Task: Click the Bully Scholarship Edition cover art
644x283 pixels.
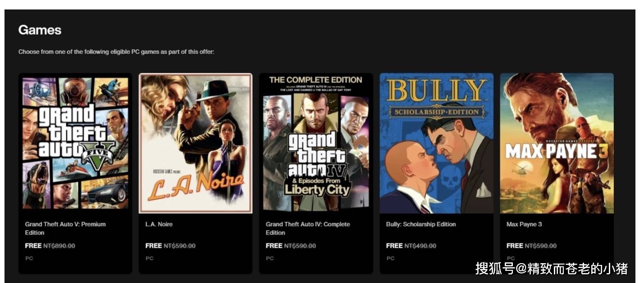Action: [436, 143]
